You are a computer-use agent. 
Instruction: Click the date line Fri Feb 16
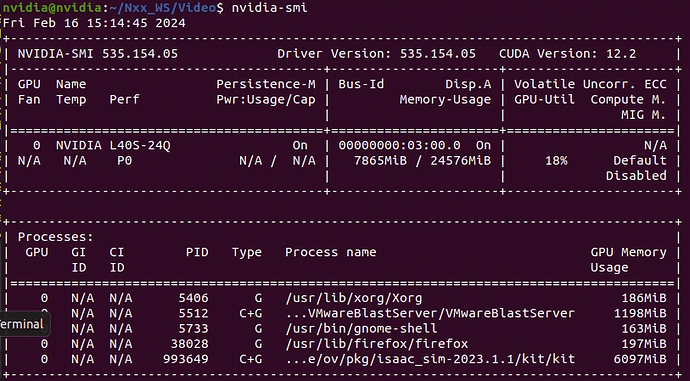point(94,23)
